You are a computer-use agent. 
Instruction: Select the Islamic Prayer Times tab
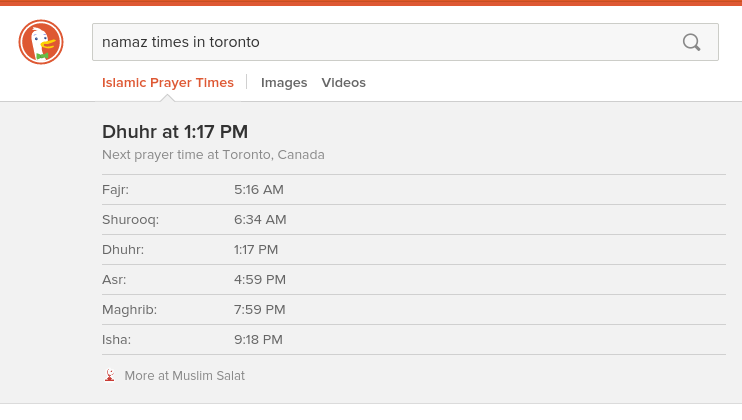click(168, 83)
